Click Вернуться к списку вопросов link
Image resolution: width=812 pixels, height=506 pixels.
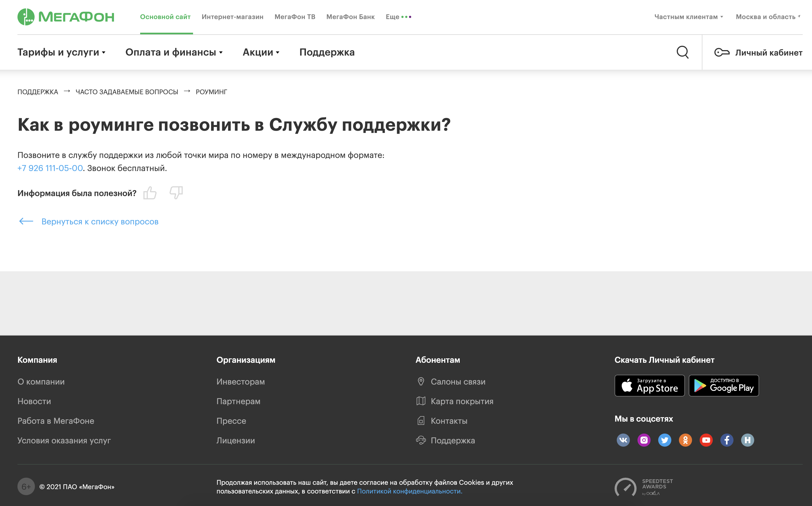[100, 221]
